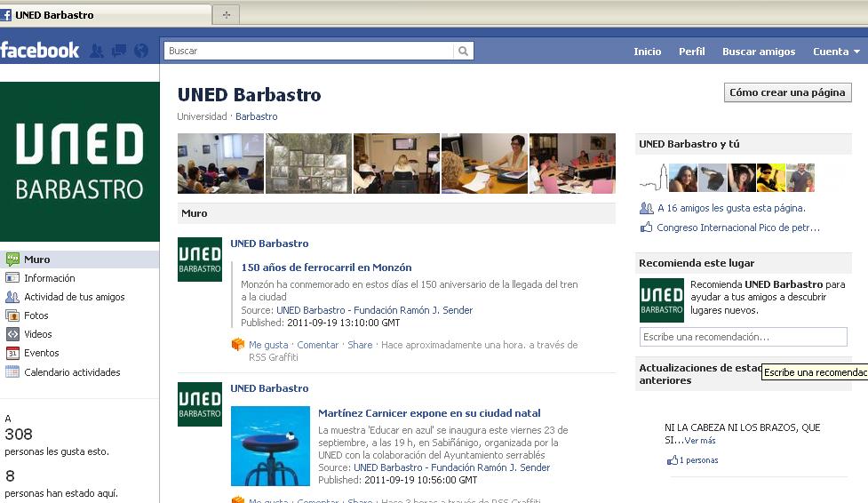Open the blue stool thumbnail of Martínez Carnicer post
The height and width of the screenshot is (503, 868).
click(270, 446)
